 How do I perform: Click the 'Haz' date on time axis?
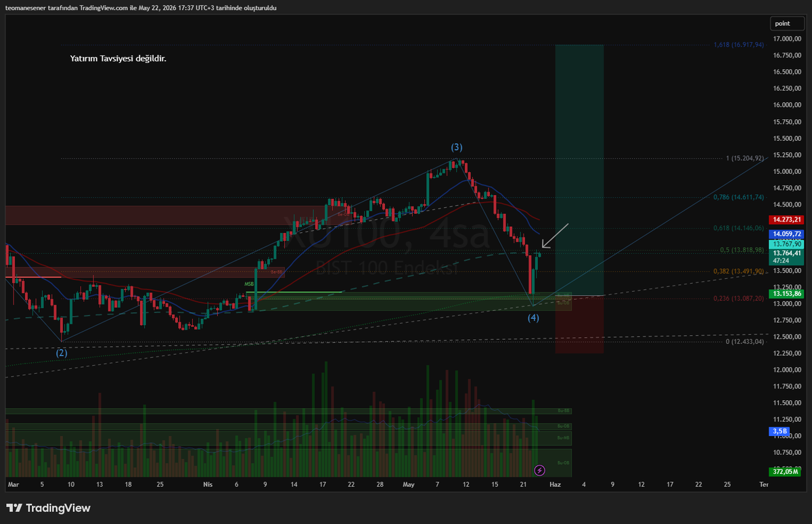[555, 485]
